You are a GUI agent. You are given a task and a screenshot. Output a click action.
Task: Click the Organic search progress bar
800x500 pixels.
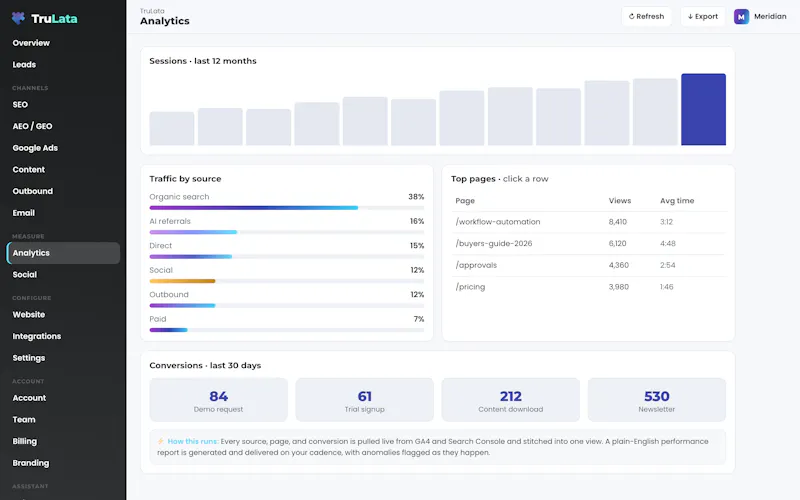(x=287, y=208)
